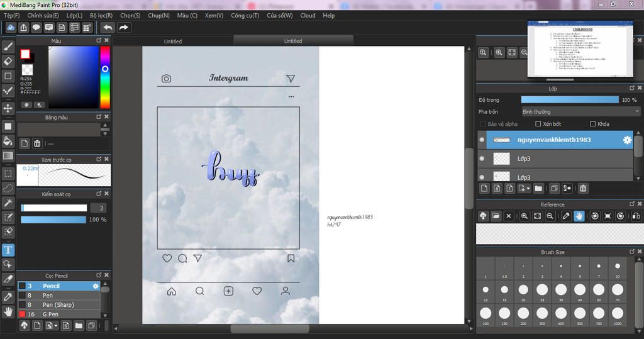Screen dimensions: 644x339
Task: Click Độ trong layer opacity slider
Action: click(570, 100)
